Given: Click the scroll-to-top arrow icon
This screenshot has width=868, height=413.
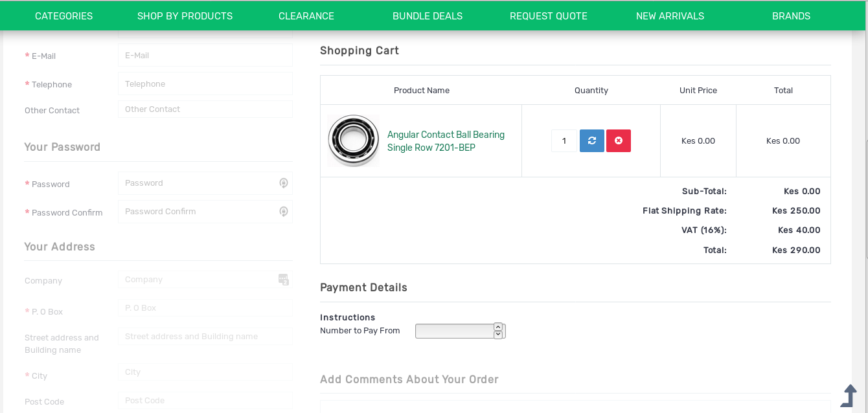Looking at the screenshot, I should (x=849, y=396).
